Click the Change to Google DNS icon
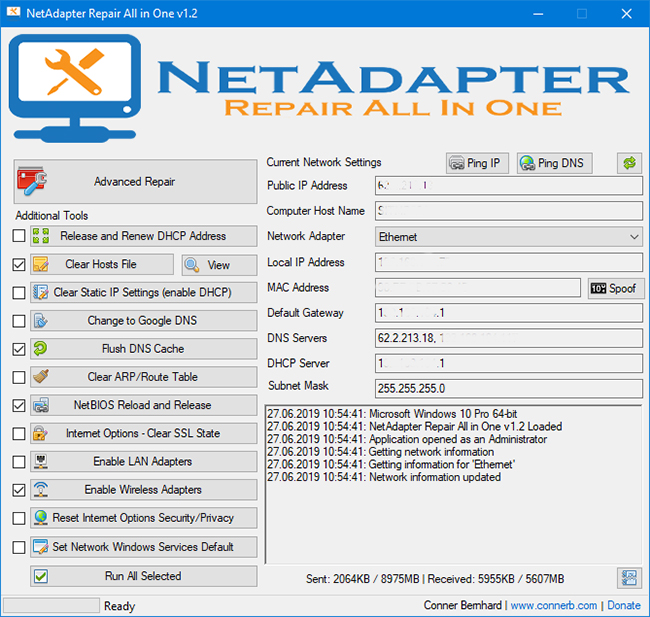 pos(41,320)
